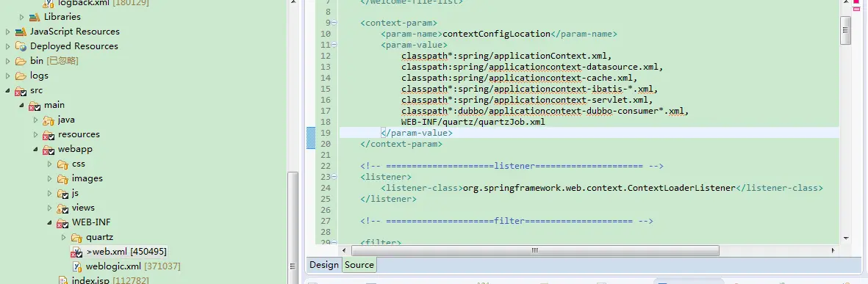Click the closing context-param tag
The height and width of the screenshot is (284, 868).
[x=401, y=145]
